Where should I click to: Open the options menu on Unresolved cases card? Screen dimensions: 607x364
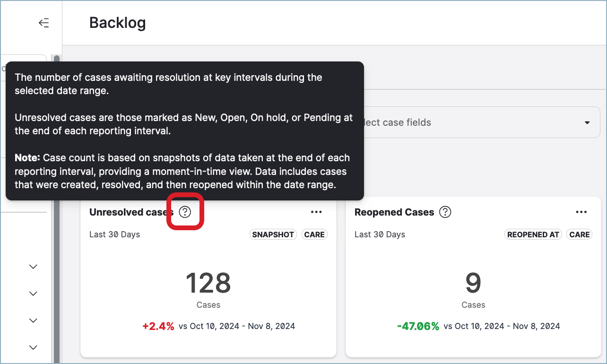(316, 212)
